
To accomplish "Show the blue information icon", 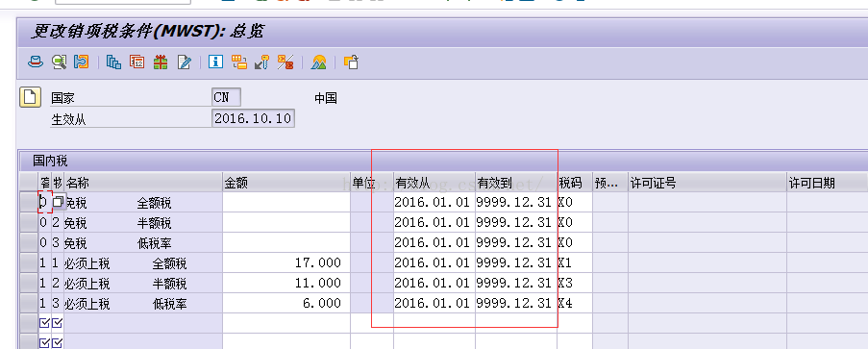I will click(x=215, y=62).
